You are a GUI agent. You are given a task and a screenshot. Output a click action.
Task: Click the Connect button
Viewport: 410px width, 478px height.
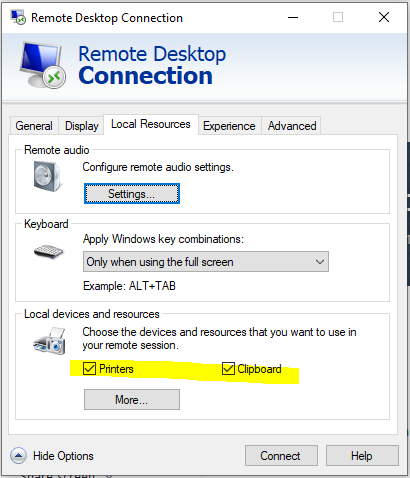(281, 456)
